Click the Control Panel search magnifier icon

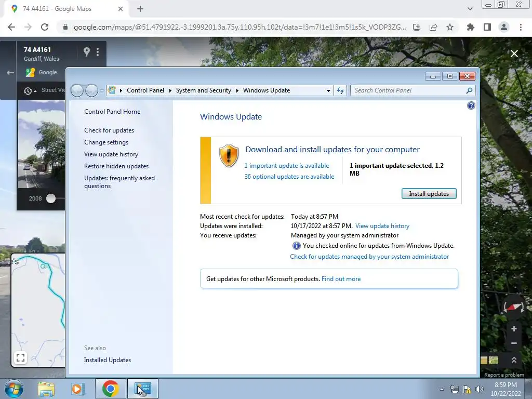(x=469, y=90)
